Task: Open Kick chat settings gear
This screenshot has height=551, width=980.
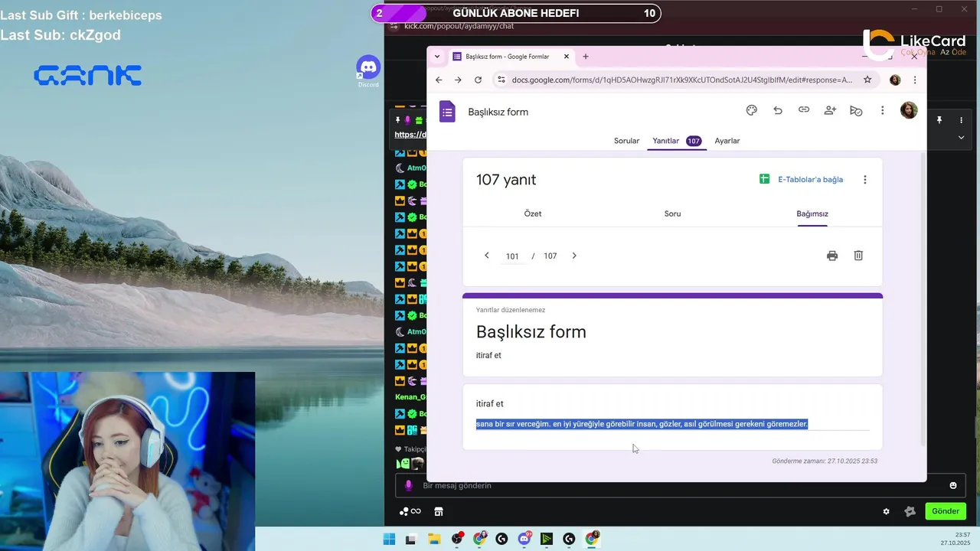Action: tap(887, 511)
